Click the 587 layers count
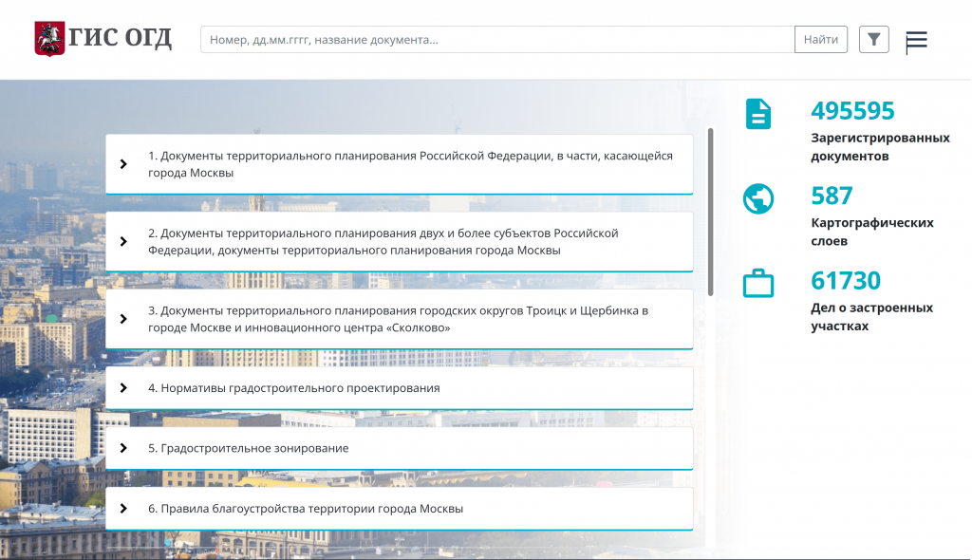This screenshot has height=560, width=972. (832, 196)
